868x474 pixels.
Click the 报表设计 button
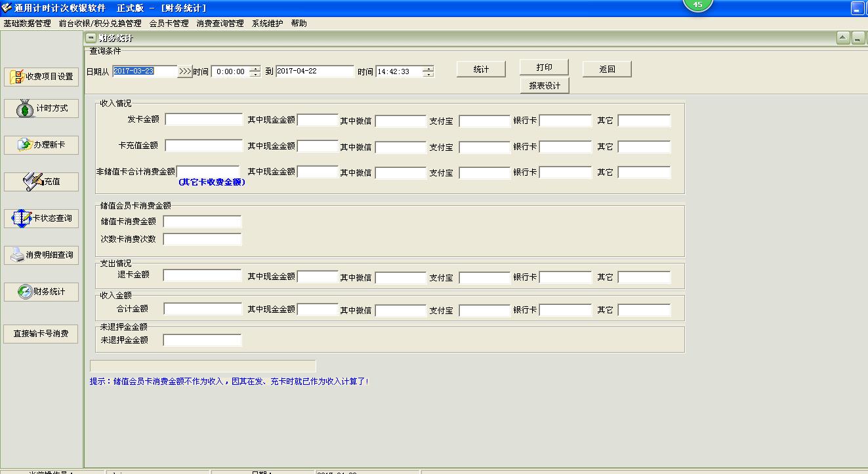tap(545, 86)
